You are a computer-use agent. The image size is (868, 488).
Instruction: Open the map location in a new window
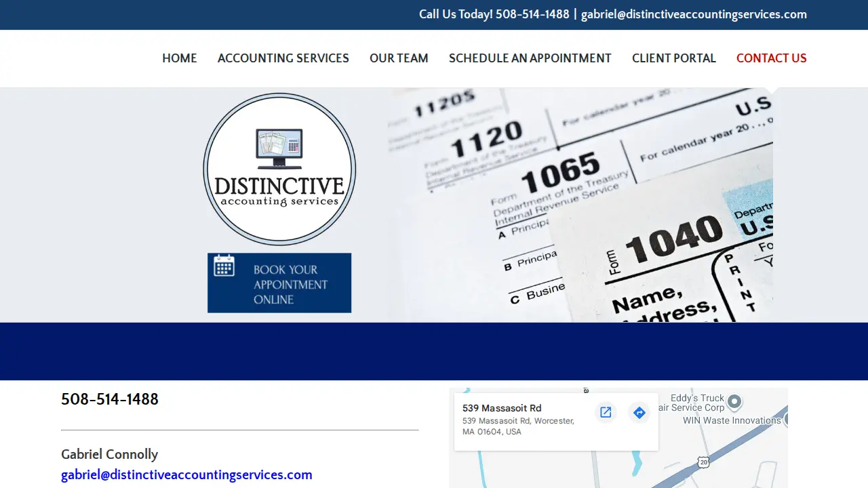tap(606, 412)
